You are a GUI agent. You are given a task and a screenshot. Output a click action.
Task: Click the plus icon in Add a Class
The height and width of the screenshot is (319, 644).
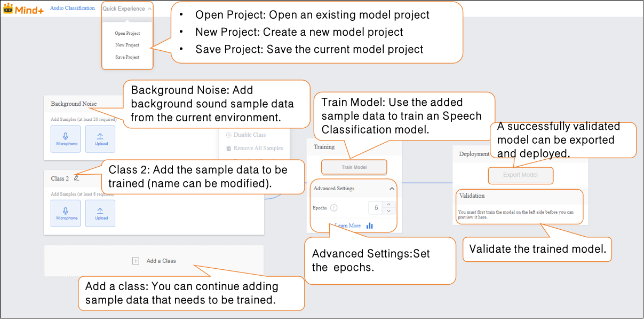pyautogui.click(x=136, y=261)
